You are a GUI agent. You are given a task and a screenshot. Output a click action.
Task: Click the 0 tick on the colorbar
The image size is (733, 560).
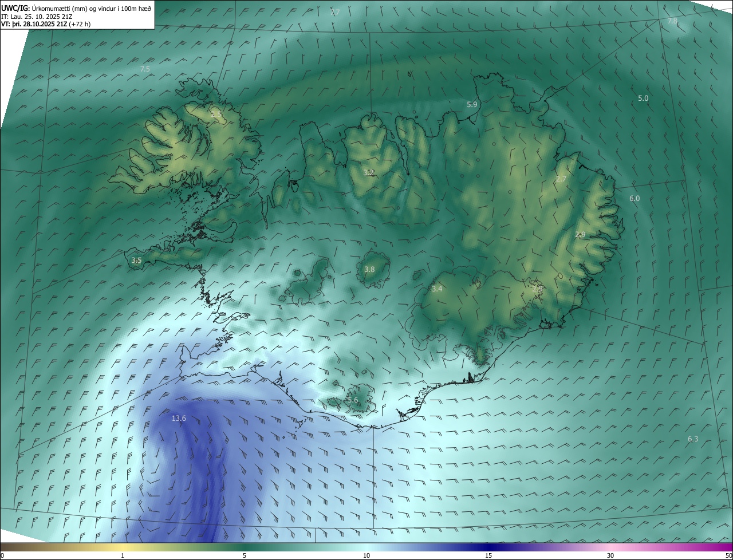pos(2,555)
